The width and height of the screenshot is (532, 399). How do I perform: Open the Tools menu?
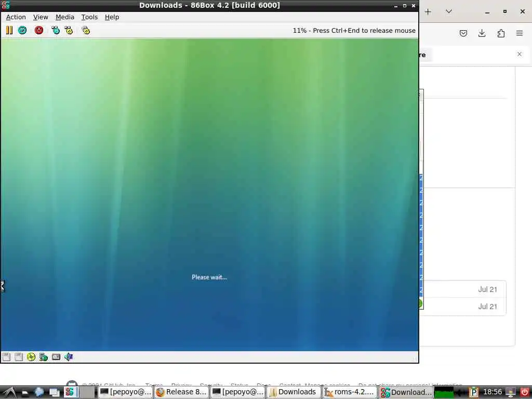[89, 17]
